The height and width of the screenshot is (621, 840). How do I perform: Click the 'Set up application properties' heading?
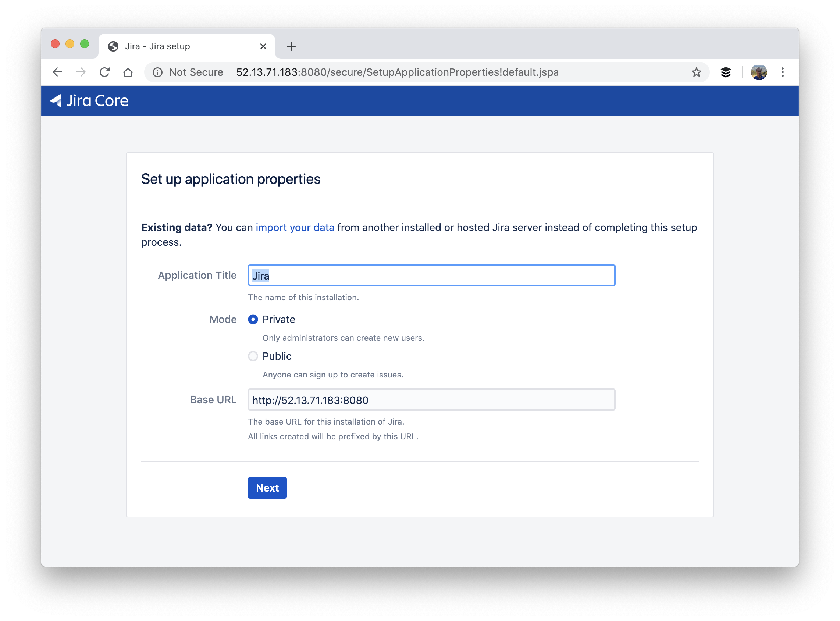(231, 179)
